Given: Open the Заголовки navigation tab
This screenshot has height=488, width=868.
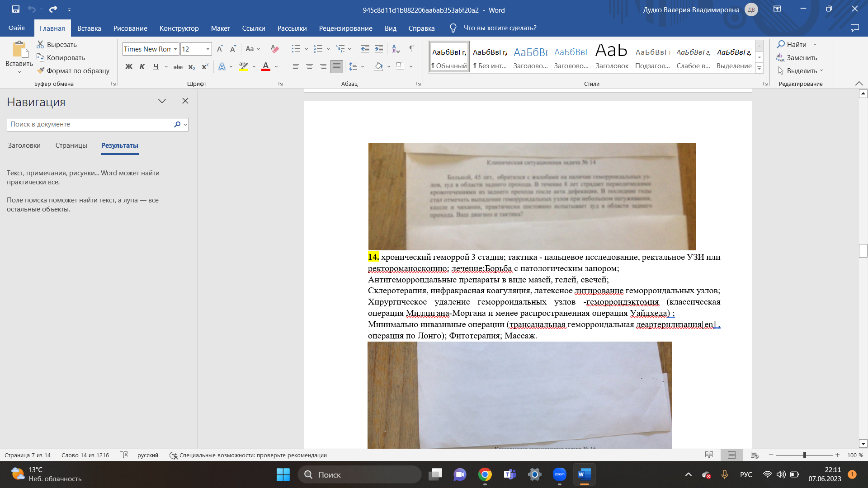Looking at the screenshot, I should coord(24,145).
